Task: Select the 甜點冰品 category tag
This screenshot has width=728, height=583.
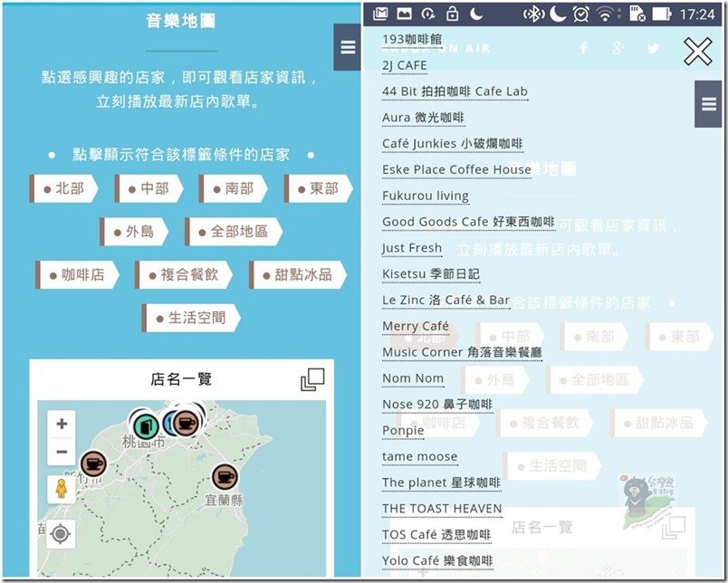Action: [298, 275]
